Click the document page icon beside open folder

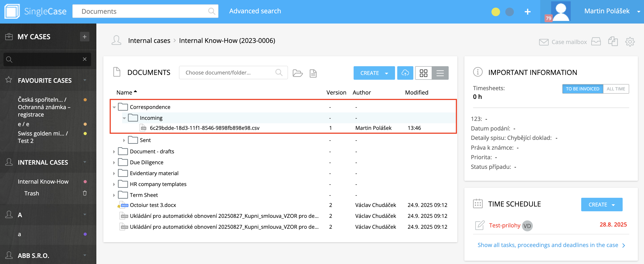point(313,73)
